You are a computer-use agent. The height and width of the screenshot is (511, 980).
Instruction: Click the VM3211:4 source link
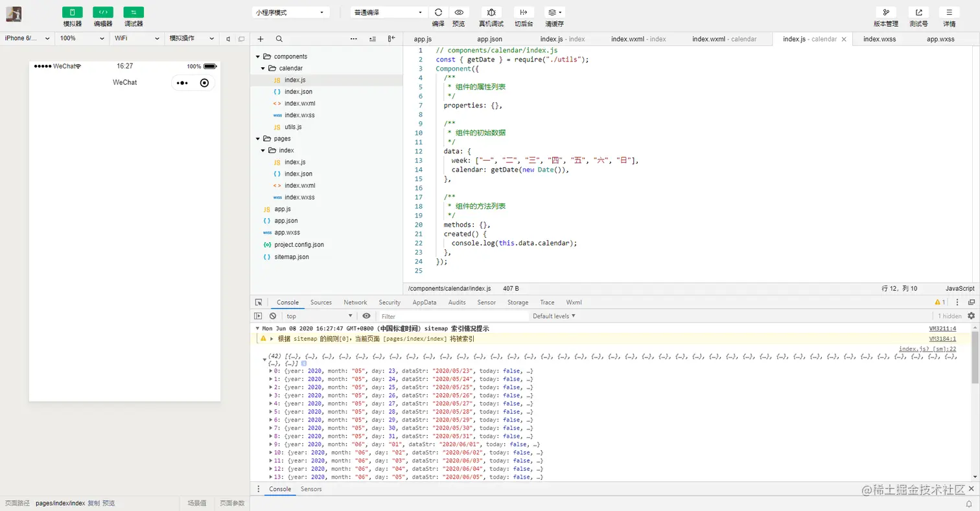coord(942,328)
